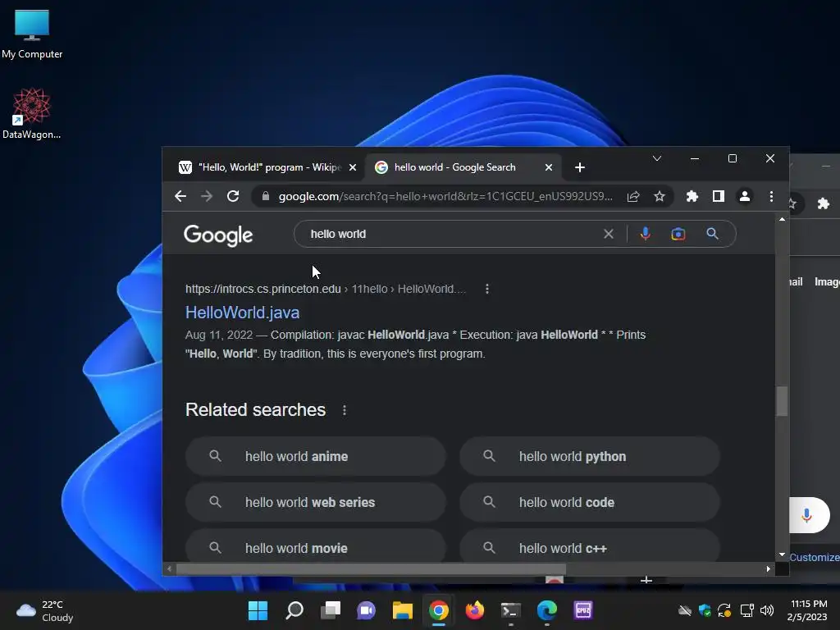Clear the hello world search text
This screenshot has width=840, height=630.
[609, 234]
